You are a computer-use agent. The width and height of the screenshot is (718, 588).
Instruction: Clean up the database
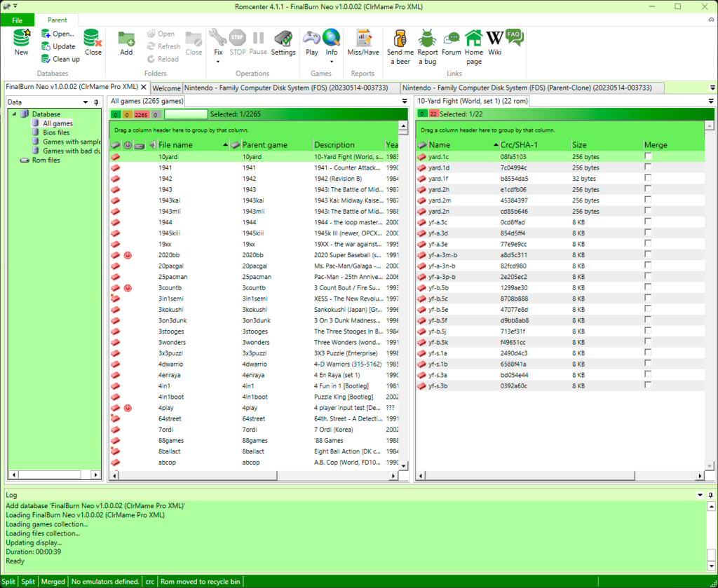60,59
